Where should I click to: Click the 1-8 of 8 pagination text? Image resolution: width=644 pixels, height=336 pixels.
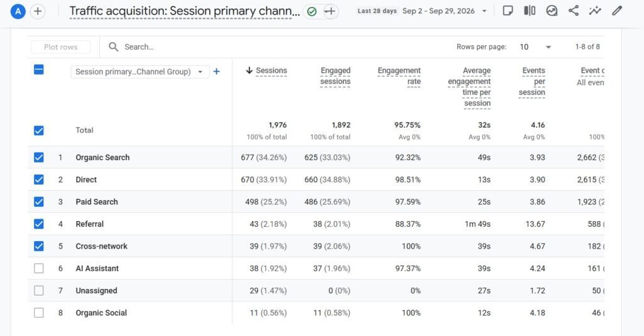click(x=587, y=46)
